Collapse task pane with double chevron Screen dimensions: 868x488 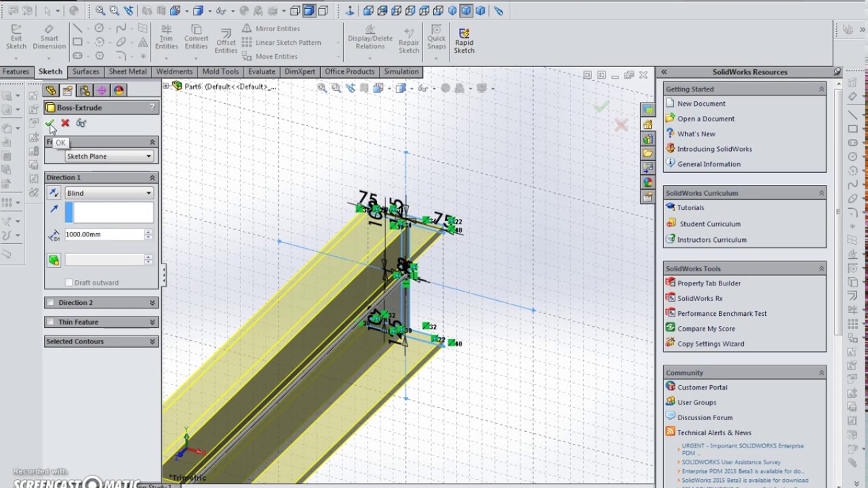(x=664, y=72)
